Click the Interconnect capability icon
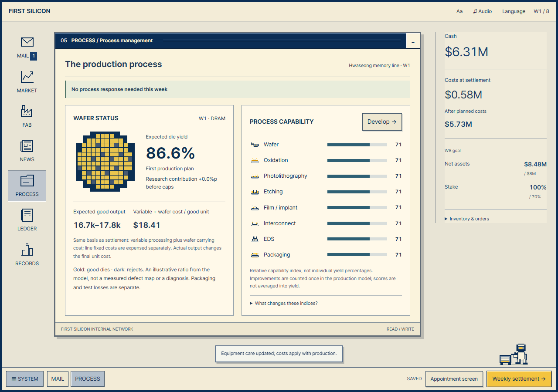Image resolution: width=558 pixels, height=392 pixels. pos(255,223)
